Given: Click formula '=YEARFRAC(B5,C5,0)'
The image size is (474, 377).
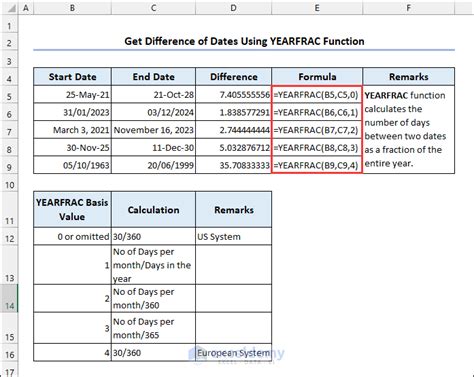Looking at the screenshot, I should 317,95.
